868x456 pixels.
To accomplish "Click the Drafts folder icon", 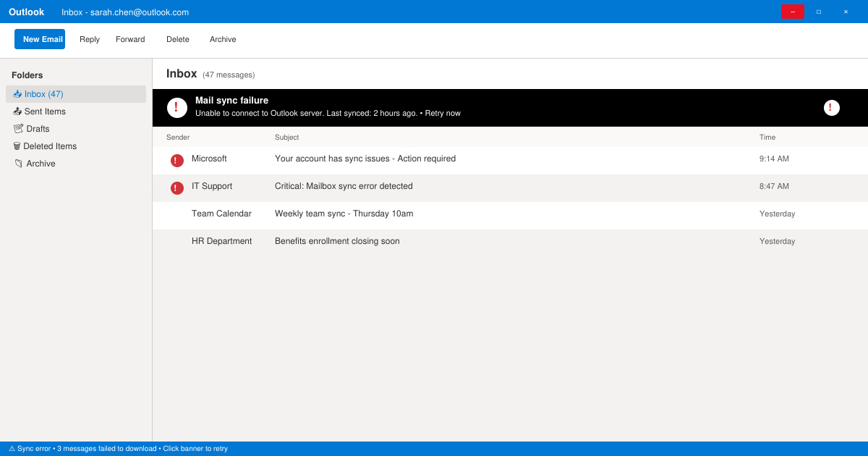I will 18,129.
